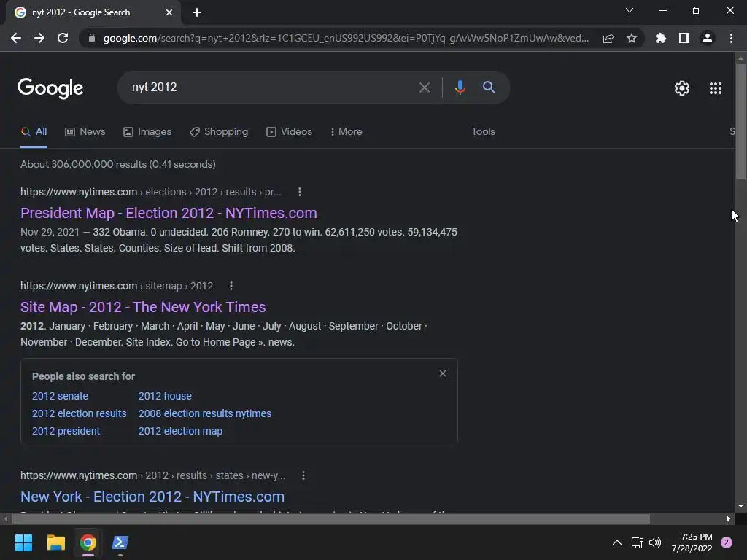The width and height of the screenshot is (747, 560).
Task: Run the search with magnifier icon
Action: click(x=489, y=87)
